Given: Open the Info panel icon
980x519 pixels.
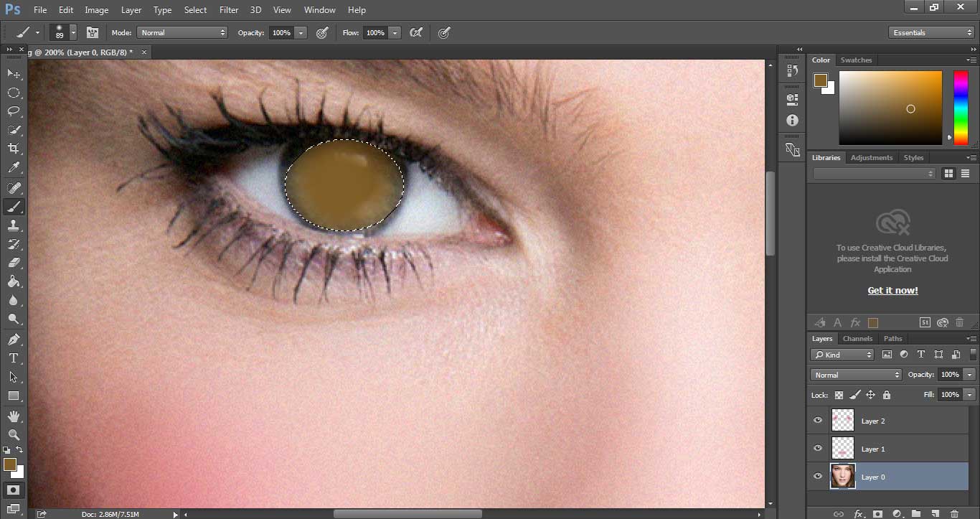Looking at the screenshot, I should [x=792, y=121].
